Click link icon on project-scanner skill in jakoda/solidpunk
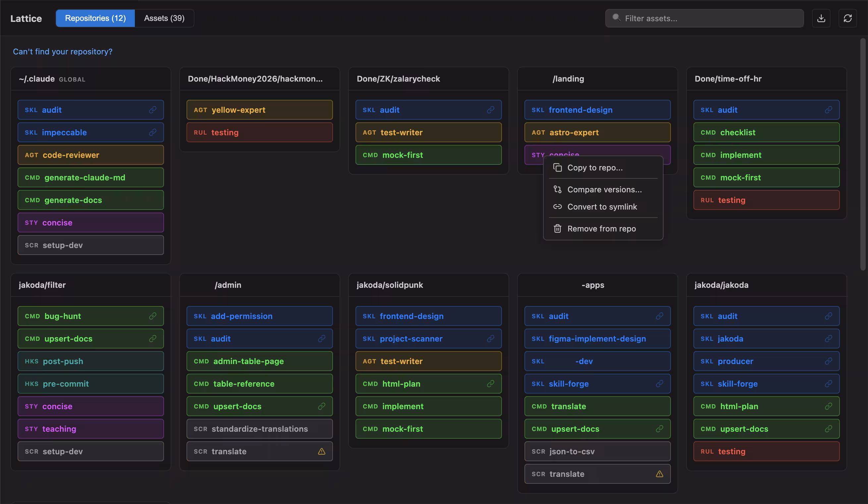The image size is (868, 504). click(x=491, y=339)
